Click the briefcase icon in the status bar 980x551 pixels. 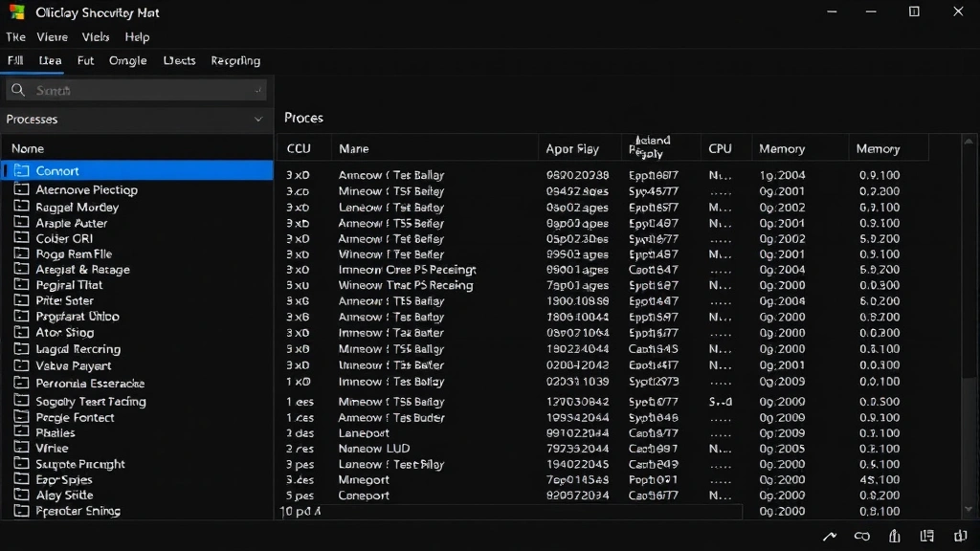(x=893, y=537)
